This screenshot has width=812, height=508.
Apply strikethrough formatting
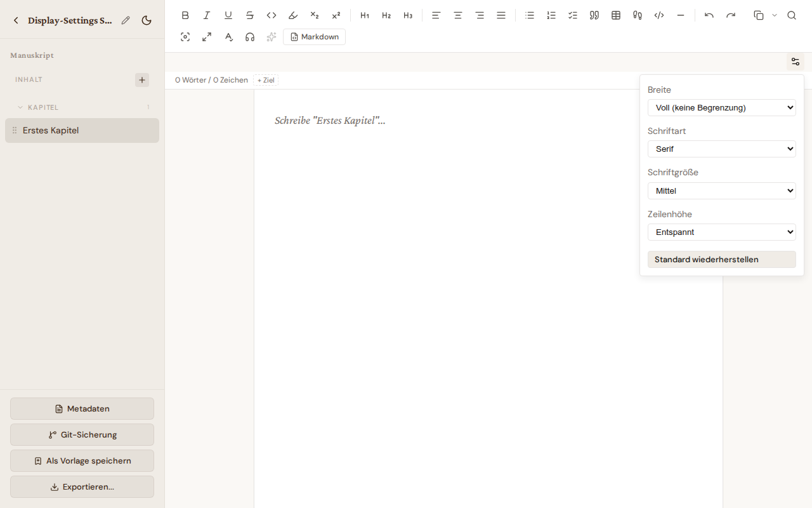click(x=250, y=15)
